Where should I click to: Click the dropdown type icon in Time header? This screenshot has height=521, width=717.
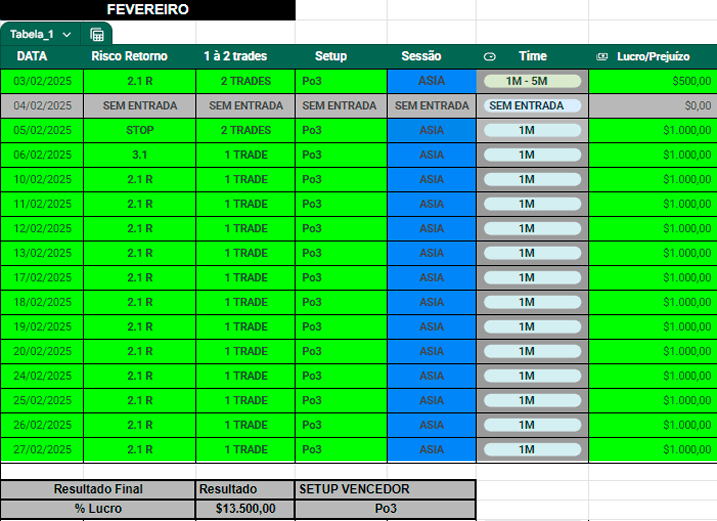coord(490,57)
